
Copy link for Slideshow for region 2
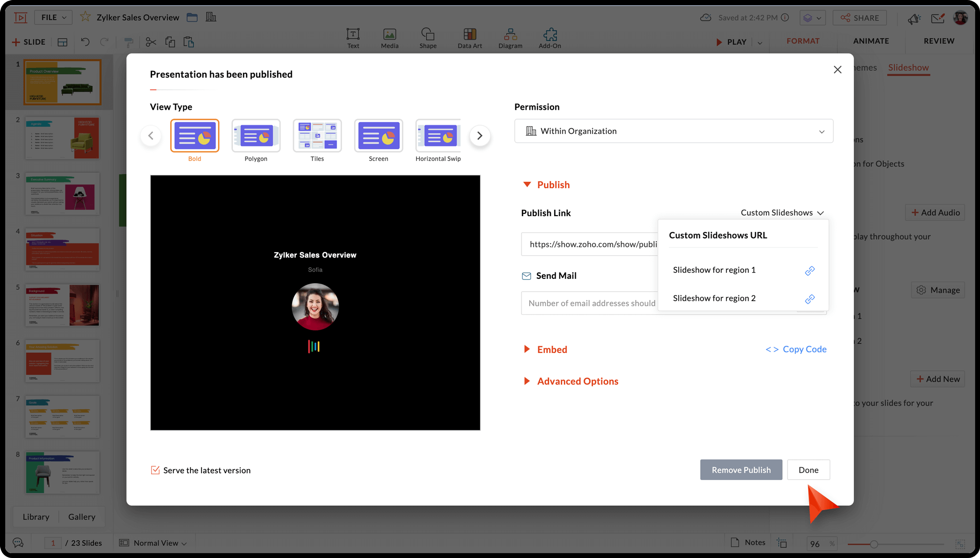point(810,299)
